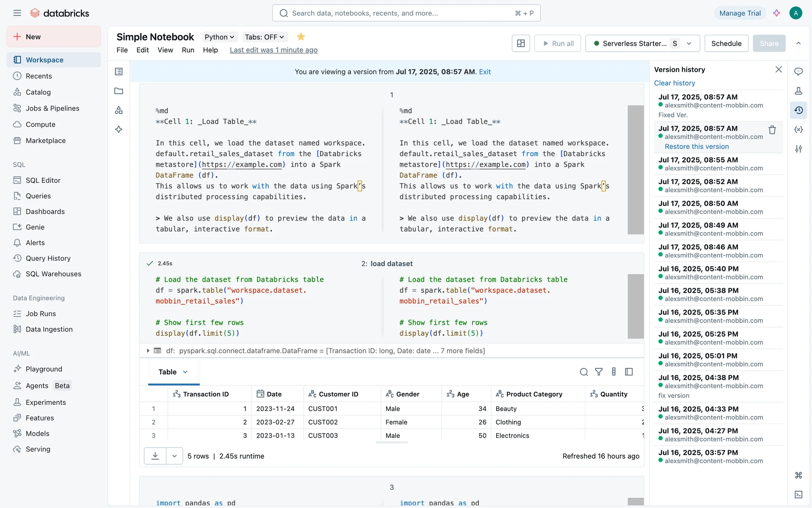Open the table of contents sidebar icon
The width and height of the screenshot is (812, 508).
coord(119,72)
